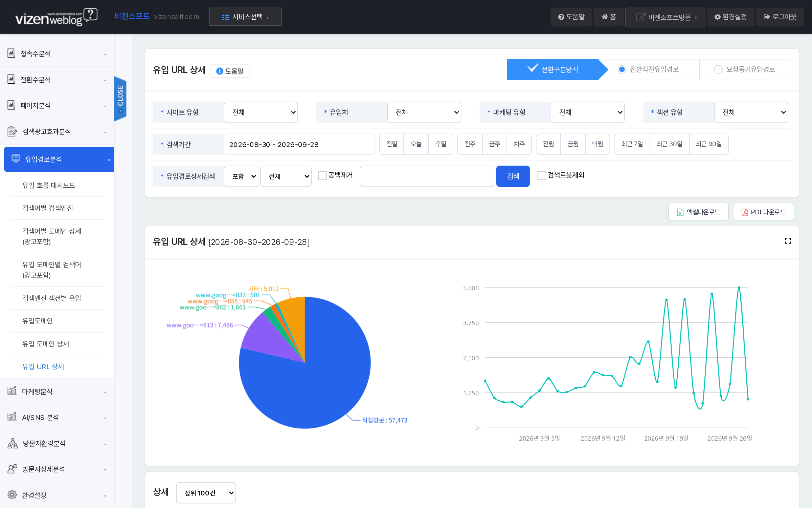
Task: Open the 서비스선택 menu
Action: pos(245,17)
